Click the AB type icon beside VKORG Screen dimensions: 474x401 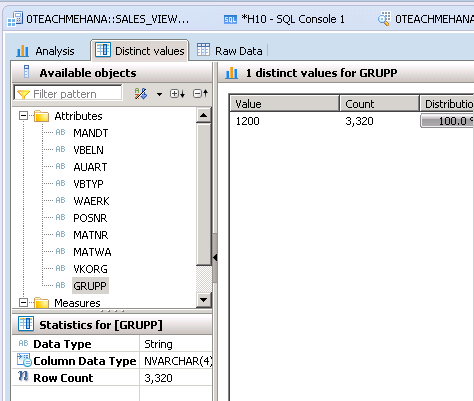tap(60, 268)
